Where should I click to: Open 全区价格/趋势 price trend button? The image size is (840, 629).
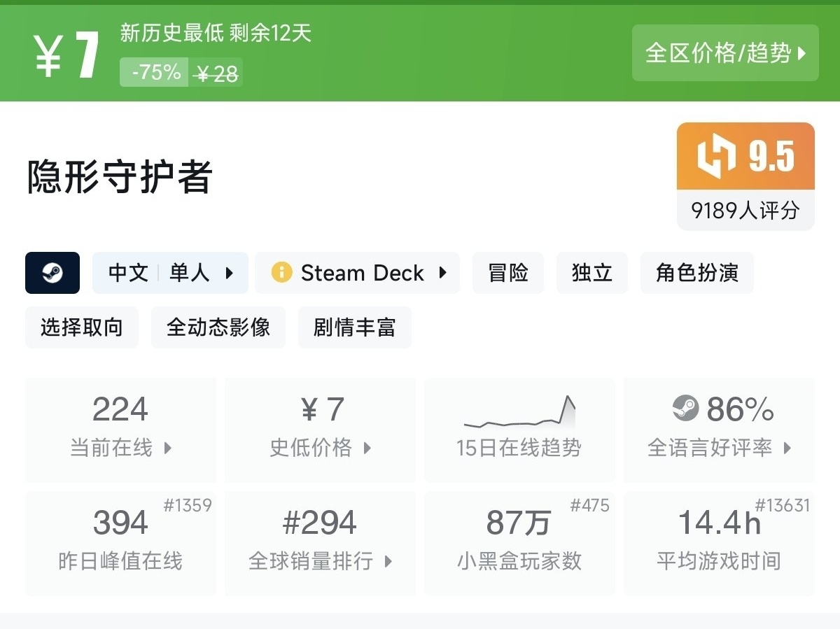pyautogui.click(x=725, y=53)
